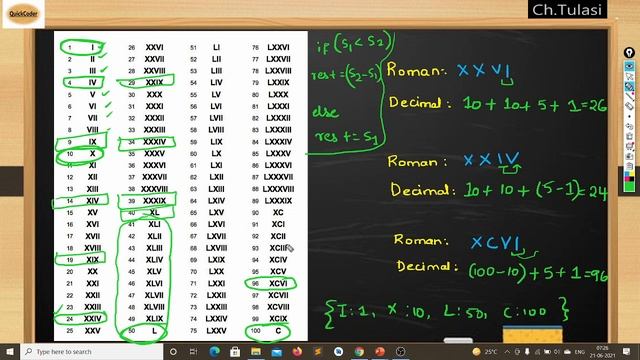Open Microsoft Store from the taskbar

[235, 351]
